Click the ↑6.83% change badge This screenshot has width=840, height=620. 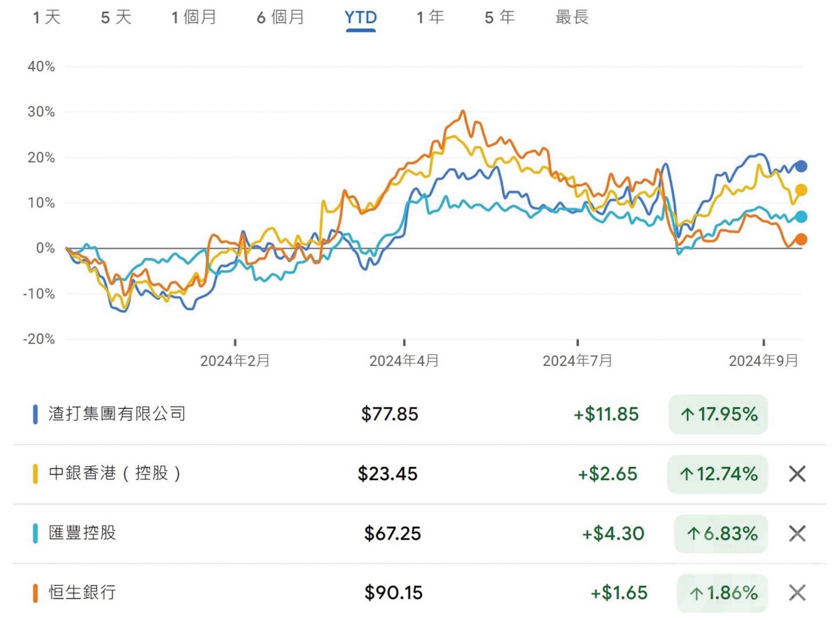coord(721,534)
